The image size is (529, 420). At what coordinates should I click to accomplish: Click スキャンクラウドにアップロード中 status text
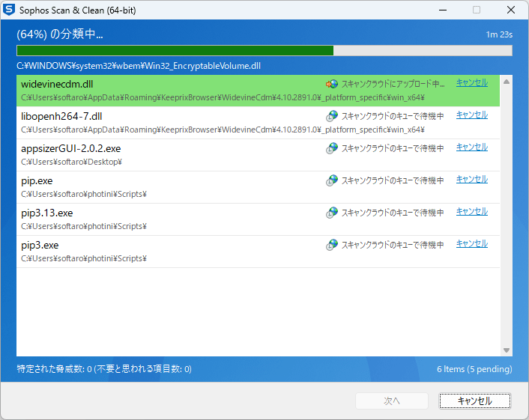point(393,84)
